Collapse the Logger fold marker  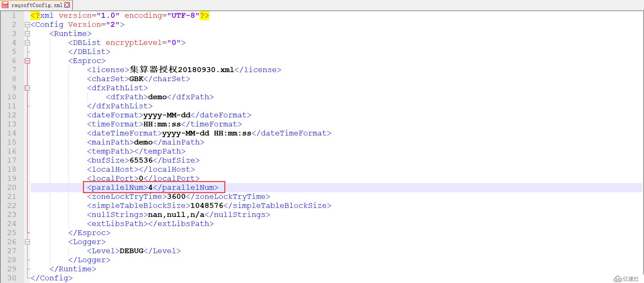click(27, 242)
